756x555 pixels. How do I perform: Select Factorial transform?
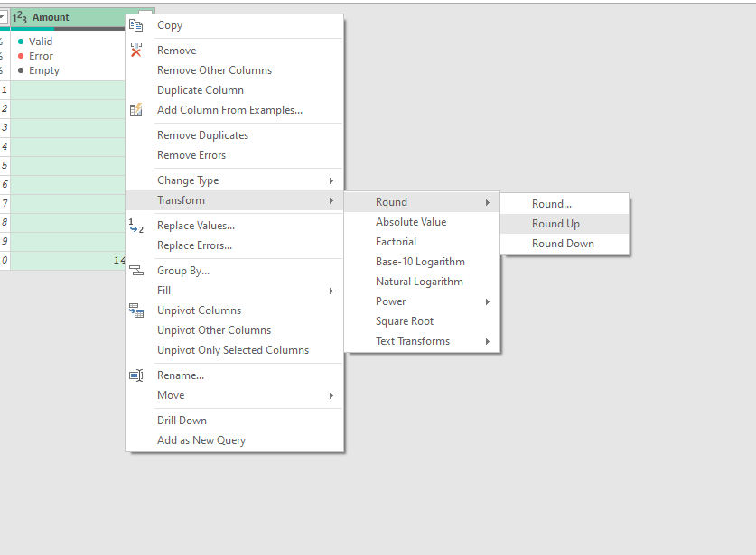coord(422,242)
